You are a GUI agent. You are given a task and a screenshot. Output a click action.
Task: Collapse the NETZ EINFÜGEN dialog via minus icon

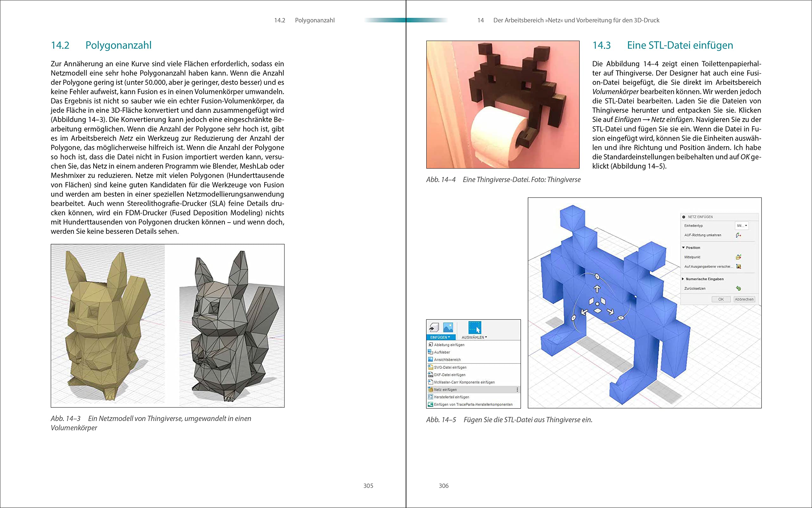pyautogui.click(x=684, y=217)
